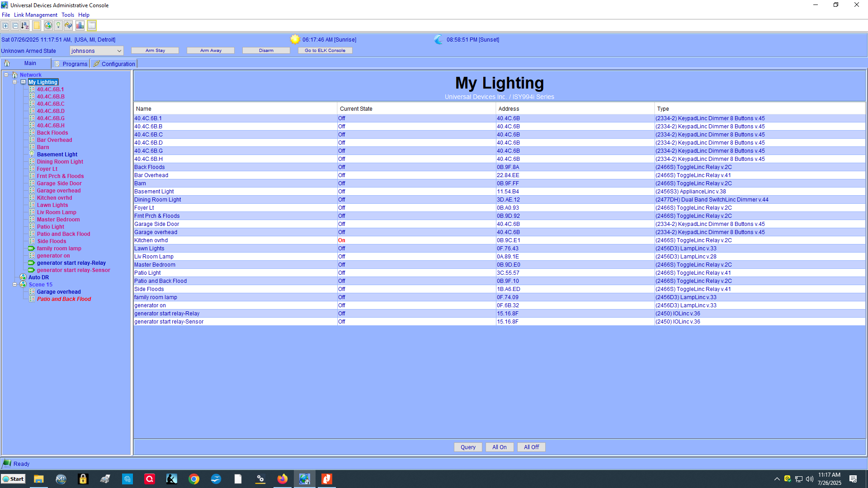Select Dining Room Light in the tree
This screenshot has width=868, height=488.
click(x=60, y=162)
